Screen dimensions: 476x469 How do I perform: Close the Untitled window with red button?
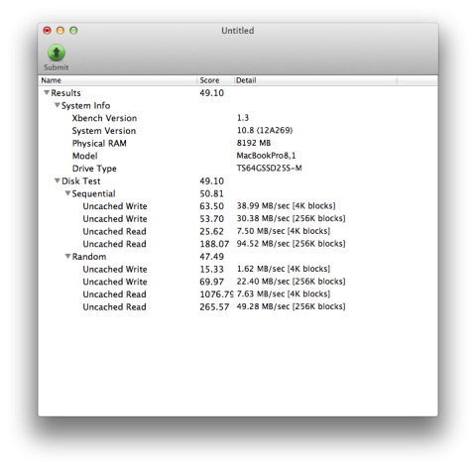tap(48, 31)
